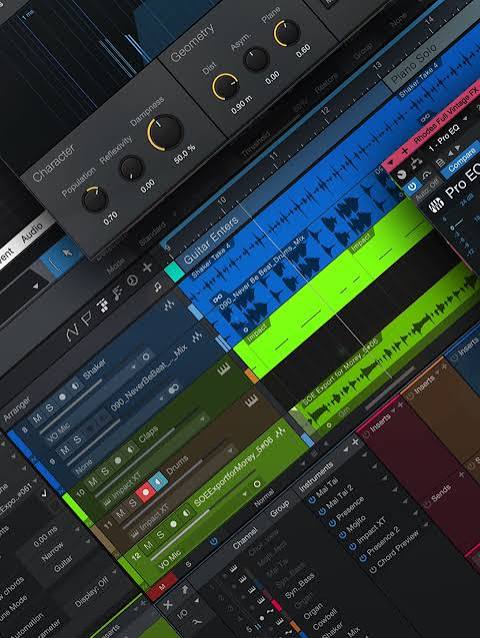Click the waveform icon on the 090_NeverBeBeat track
The width and height of the screenshot is (480, 638).
pos(196,336)
